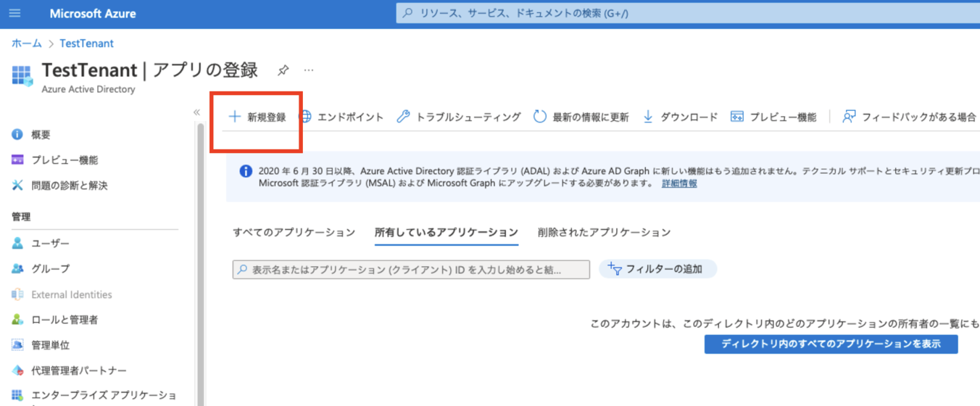980x406 pixels.
Task: Focus the resource search box at top
Action: (688, 13)
